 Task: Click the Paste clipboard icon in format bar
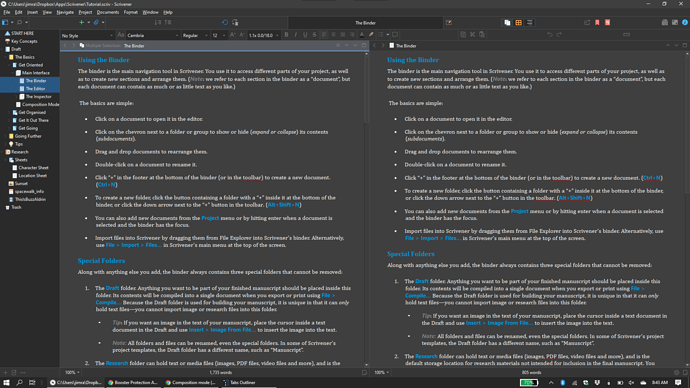[x=482, y=35]
